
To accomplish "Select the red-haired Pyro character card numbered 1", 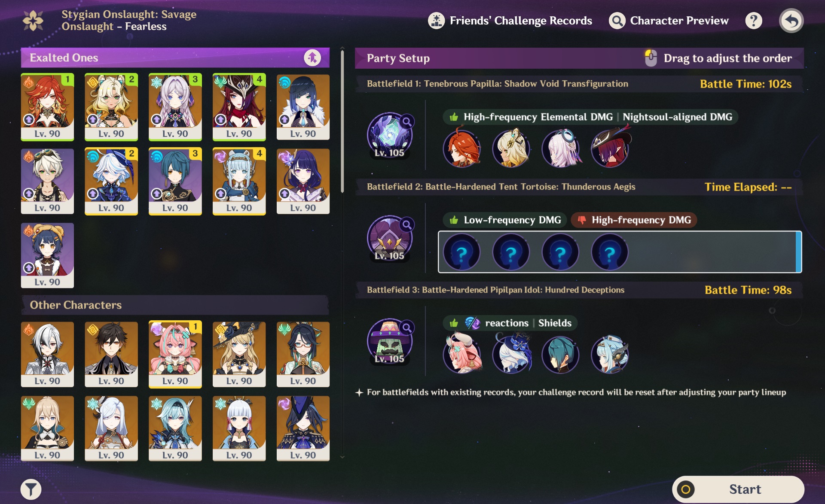I will coord(47,107).
